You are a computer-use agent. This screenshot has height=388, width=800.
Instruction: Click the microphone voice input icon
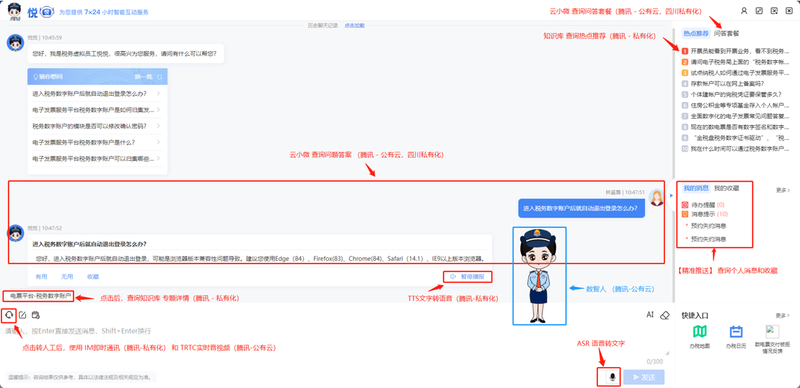point(613,377)
